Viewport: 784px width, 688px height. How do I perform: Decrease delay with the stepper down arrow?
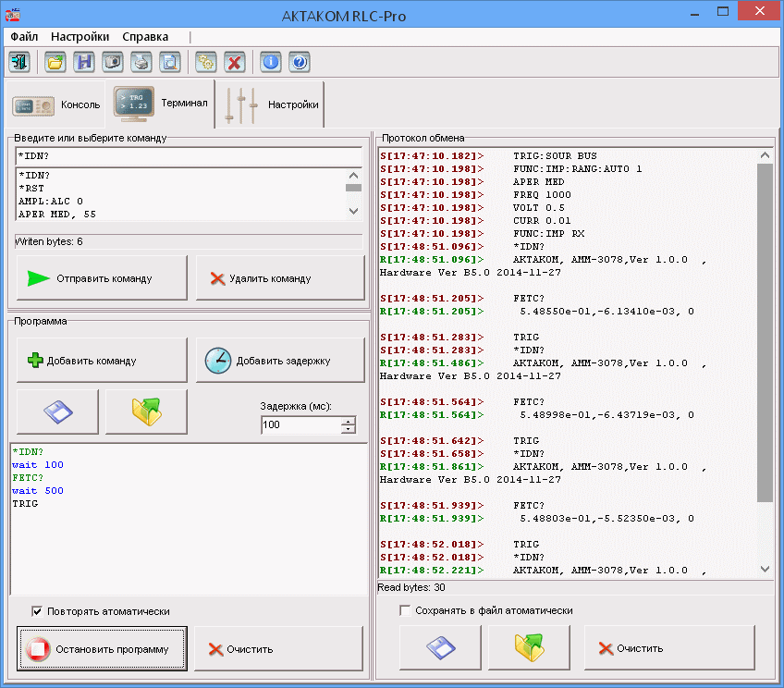click(x=348, y=429)
